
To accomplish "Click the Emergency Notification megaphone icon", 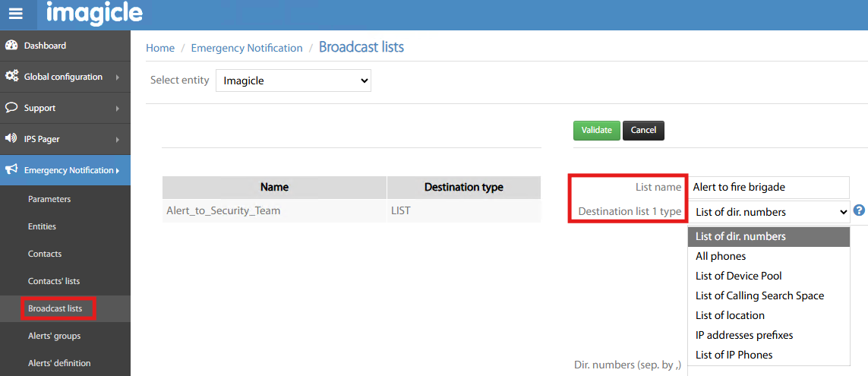I will pyautogui.click(x=11, y=170).
